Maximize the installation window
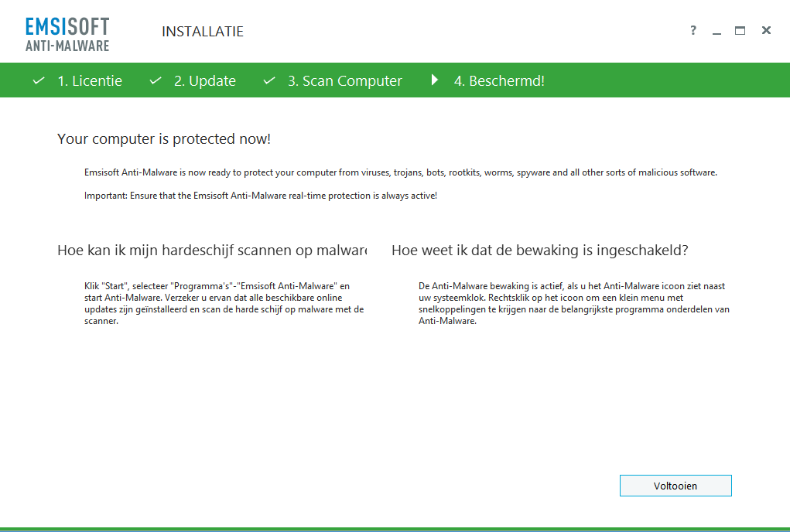 pyautogui.click(x=740, y=31)
